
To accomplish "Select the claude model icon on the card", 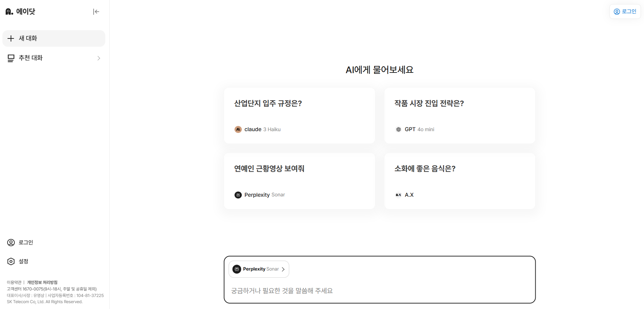I will pyautogui.click(x=238, y=129).
